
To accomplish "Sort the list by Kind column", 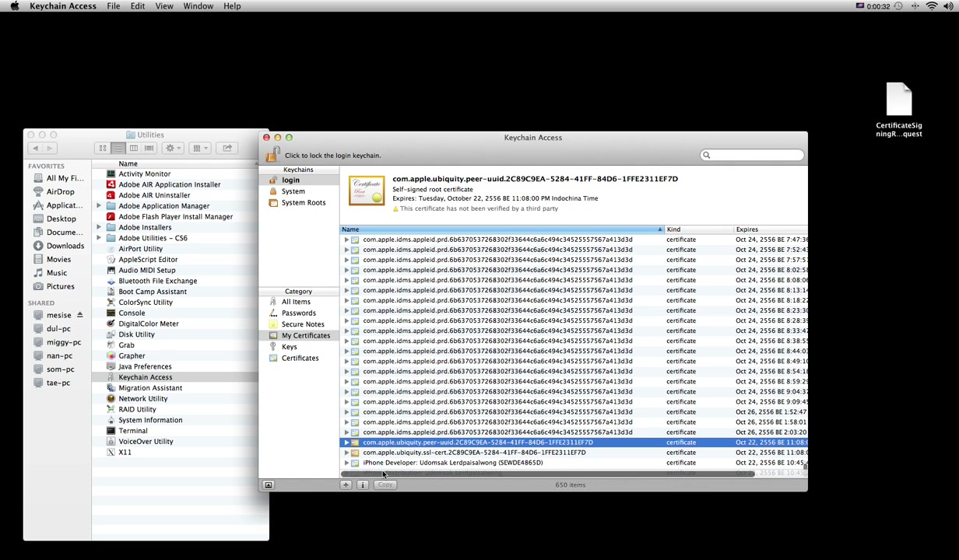I will coord(698,229).
